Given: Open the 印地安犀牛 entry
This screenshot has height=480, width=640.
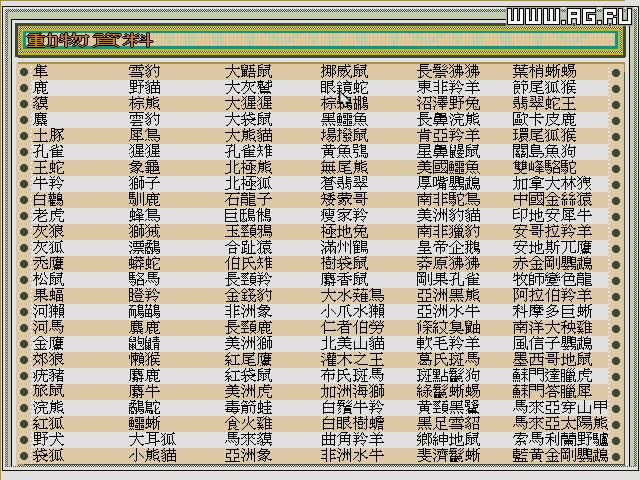Looking at the screenshot, I should pos(552,216).
